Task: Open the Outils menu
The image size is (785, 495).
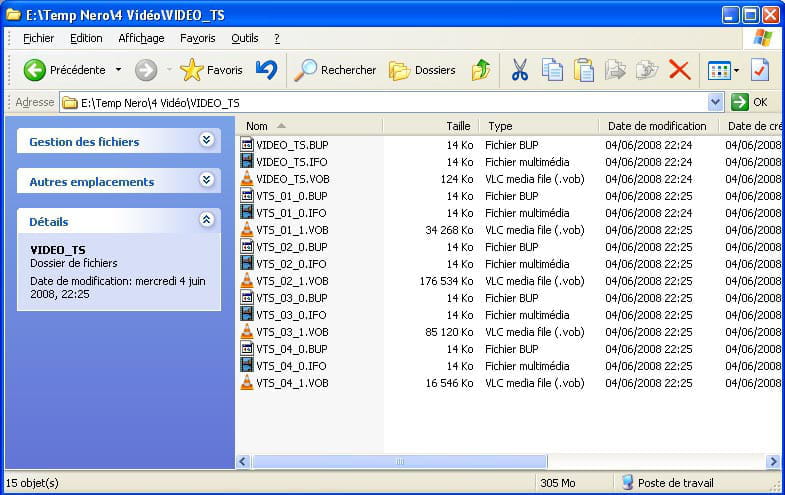Action: (x=245, y=39)
